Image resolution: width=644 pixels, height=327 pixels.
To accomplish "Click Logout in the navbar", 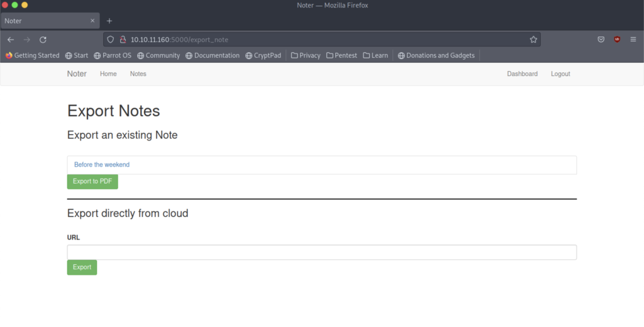I will click(x=560, y=74).
